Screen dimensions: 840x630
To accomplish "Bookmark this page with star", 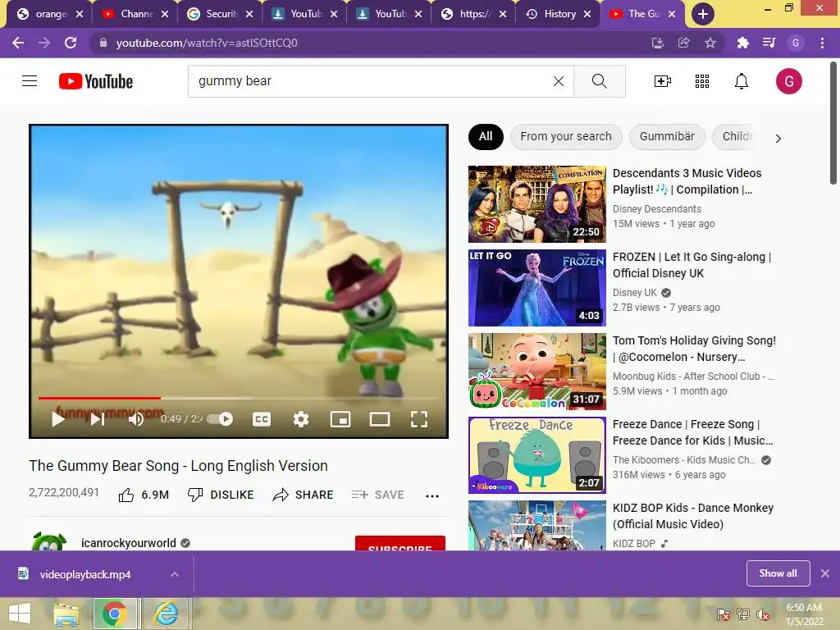I will [710, 43].
